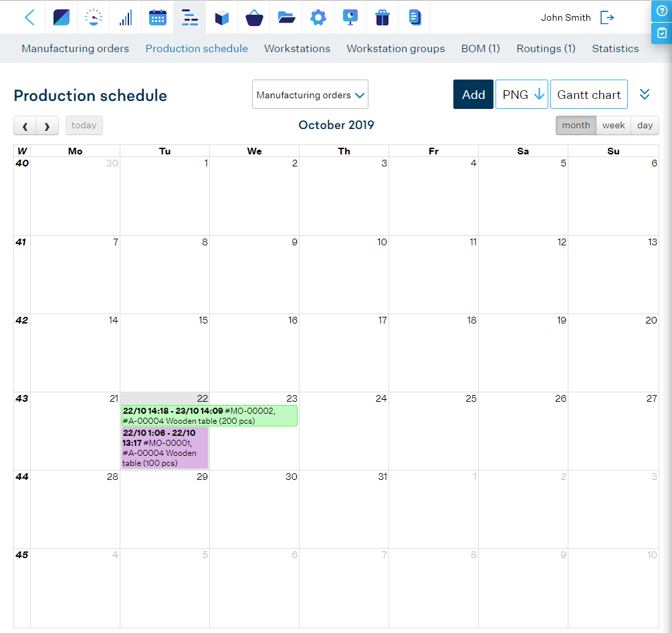Open the dashboard gauge icon
This screenshot has width=672, height=633.
tap(94, 17)
